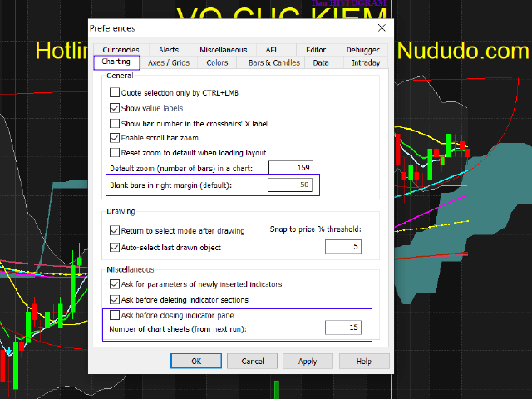Enable Reset zoom to default when loading layout

(x=115, y=152)
